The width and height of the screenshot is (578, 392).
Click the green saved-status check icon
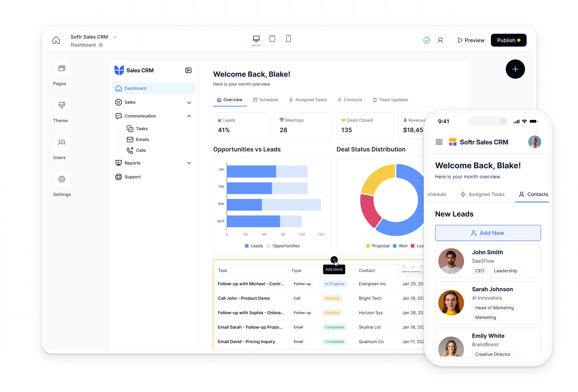click(427, 40)
